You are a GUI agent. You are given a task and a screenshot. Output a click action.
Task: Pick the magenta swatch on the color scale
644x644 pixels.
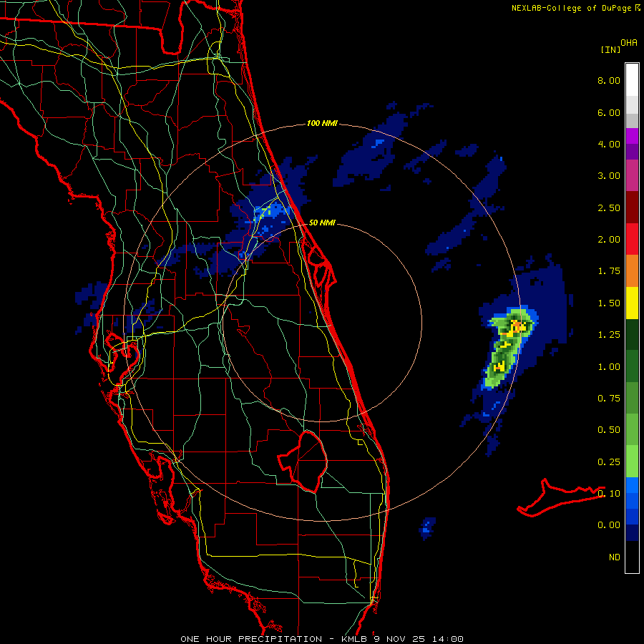click(632, 136)
